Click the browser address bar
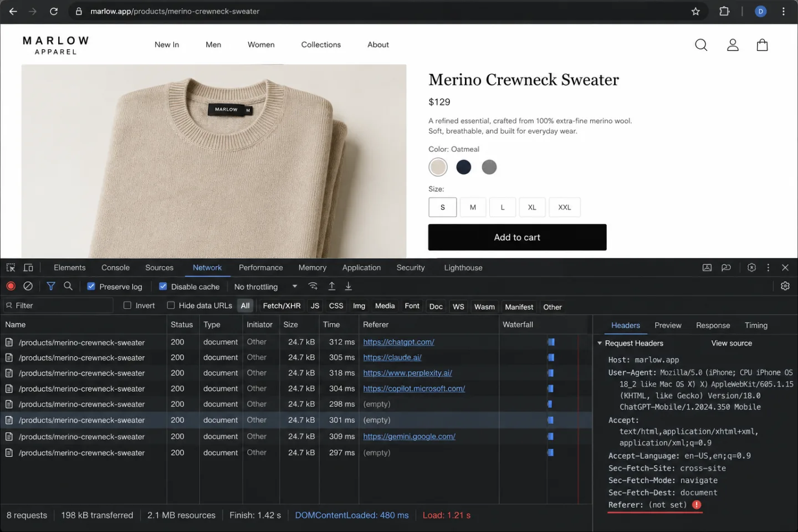 point(388,11)
